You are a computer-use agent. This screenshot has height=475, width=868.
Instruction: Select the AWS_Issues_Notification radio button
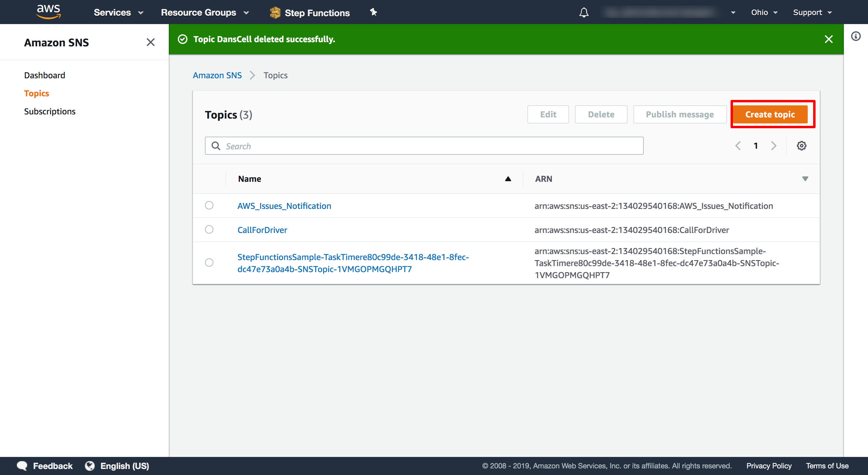pyautogui.click(x=209, y=205)
